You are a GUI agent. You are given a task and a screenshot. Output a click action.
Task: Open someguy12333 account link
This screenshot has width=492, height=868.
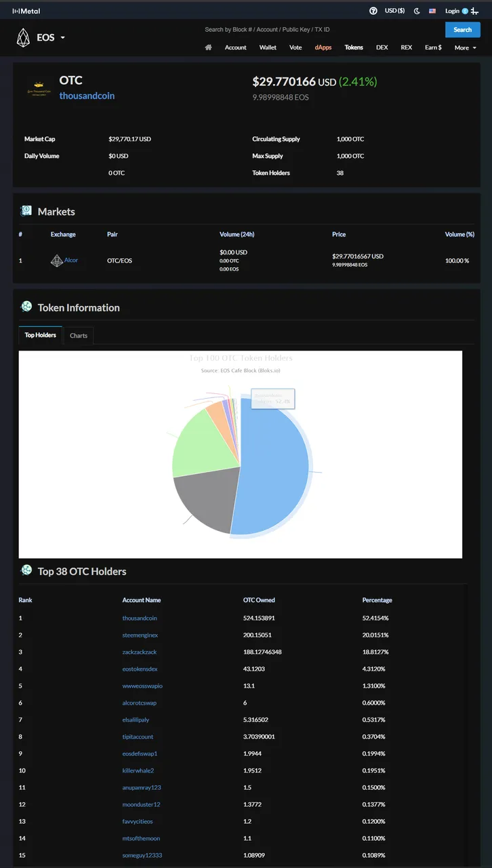[x=142, y=855]
